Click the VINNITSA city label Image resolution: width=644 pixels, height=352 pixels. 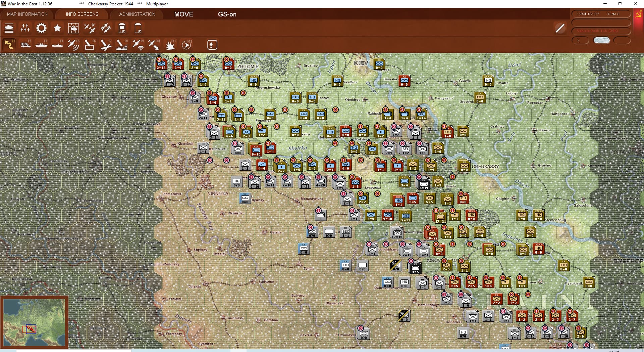tap(218, 193)
